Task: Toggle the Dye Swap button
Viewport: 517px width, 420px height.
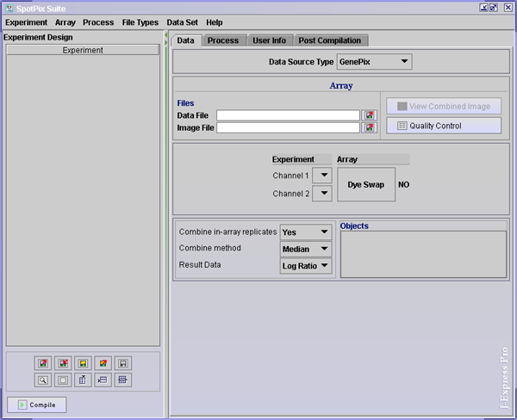Action: click(366, 184)
